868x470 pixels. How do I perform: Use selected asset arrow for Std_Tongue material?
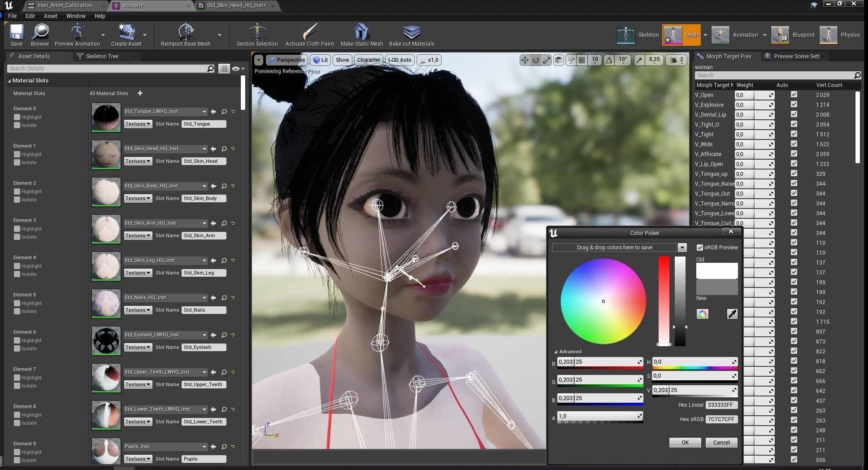213,112
